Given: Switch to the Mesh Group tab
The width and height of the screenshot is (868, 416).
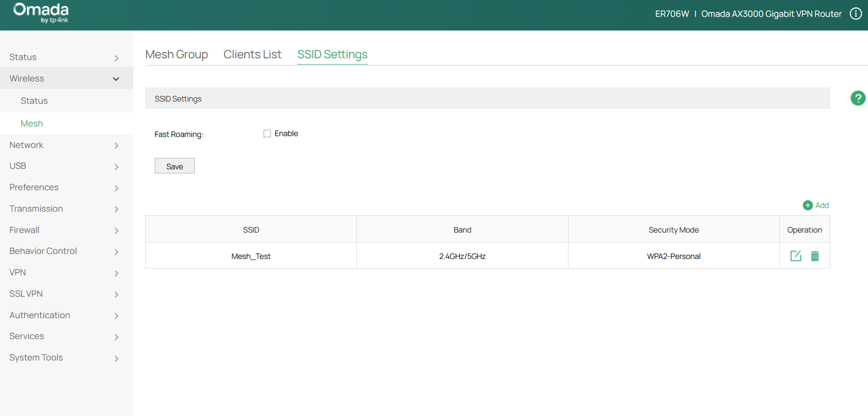Looking at the screenshot, I should pos(177,54).
